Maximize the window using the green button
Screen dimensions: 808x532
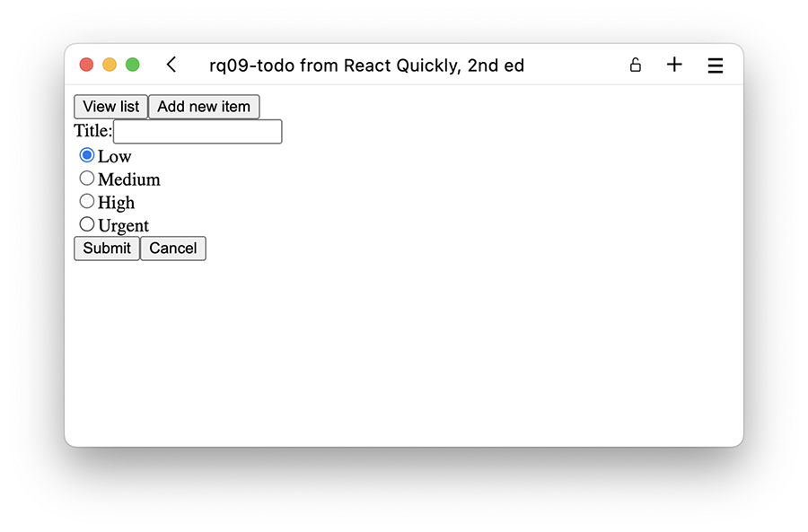(x=132, y=65)
